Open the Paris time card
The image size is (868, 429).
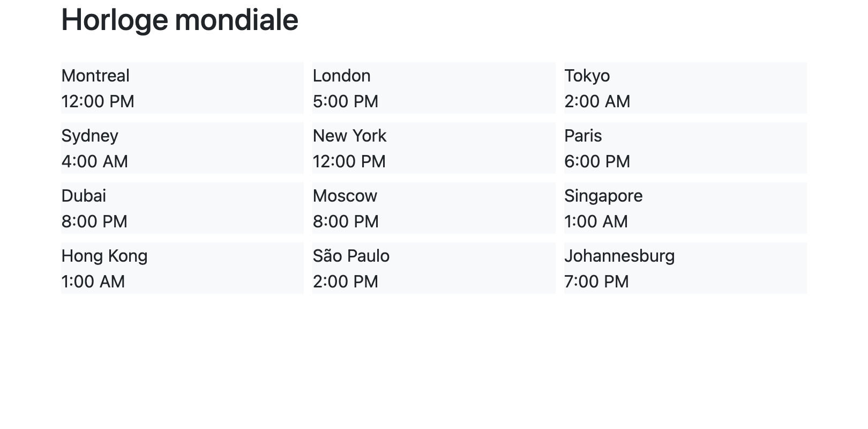tap(685, 148)
